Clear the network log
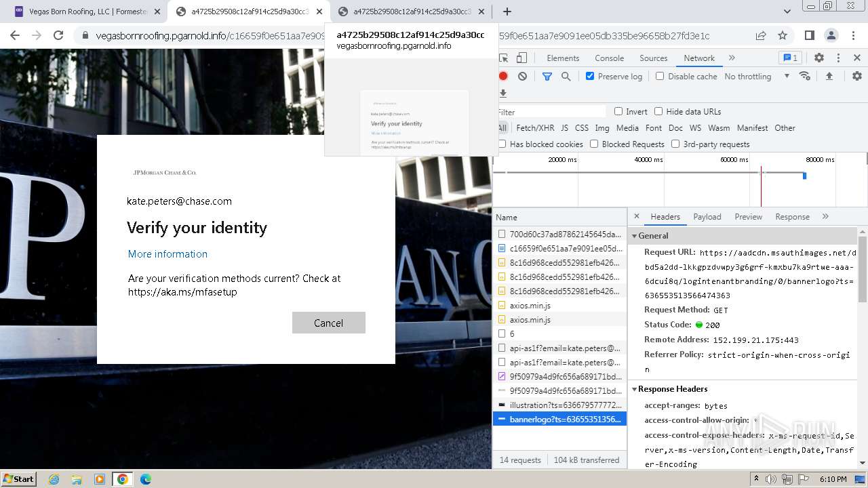868x488 pixels. (522, 77)
